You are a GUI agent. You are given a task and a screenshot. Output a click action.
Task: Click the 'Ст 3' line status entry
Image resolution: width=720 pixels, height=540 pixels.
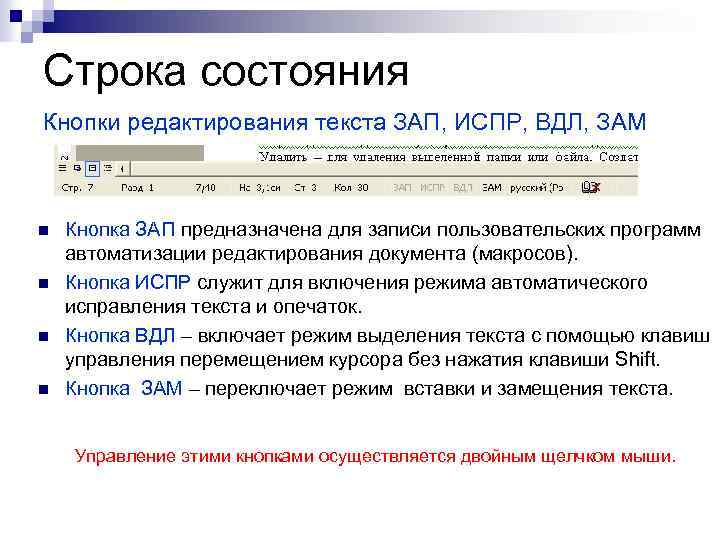point(305,187)
